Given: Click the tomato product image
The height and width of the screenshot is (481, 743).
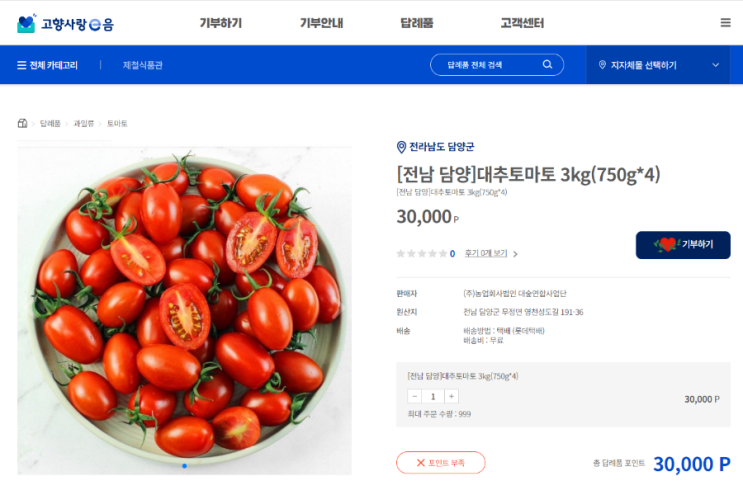Looking at the screenshot, I should (x=185, y=310).
